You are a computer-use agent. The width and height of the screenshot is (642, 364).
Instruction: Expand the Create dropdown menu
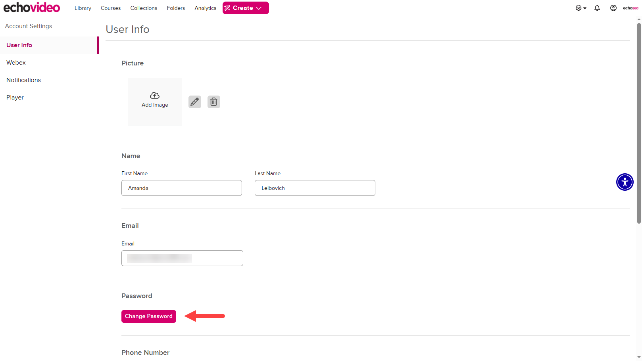[245, 8]
